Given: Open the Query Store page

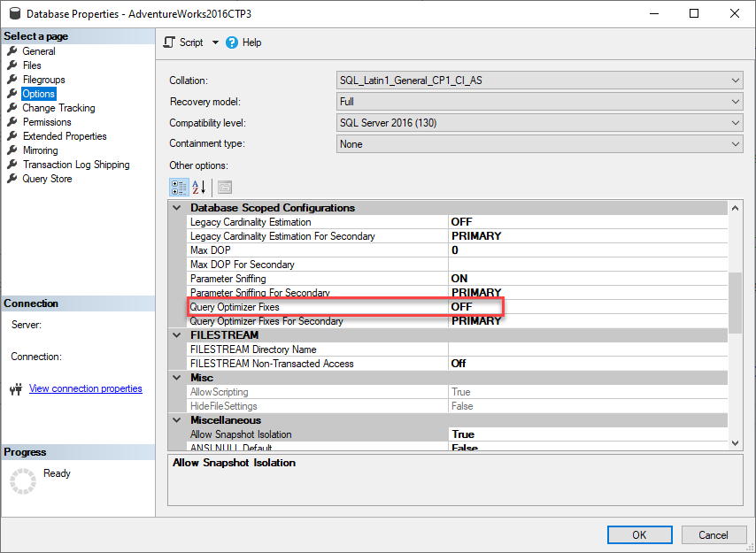Looking at the screenshot, I should [47, 179].
